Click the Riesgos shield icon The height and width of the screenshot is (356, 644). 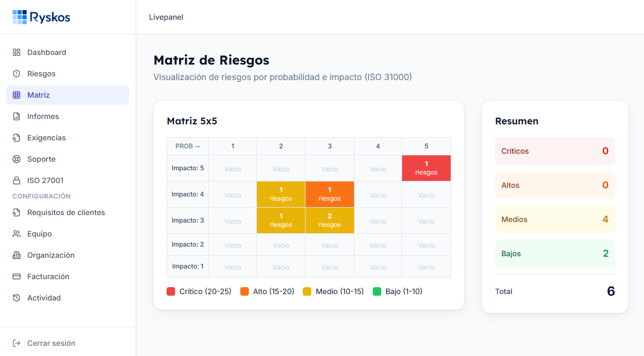17,74
